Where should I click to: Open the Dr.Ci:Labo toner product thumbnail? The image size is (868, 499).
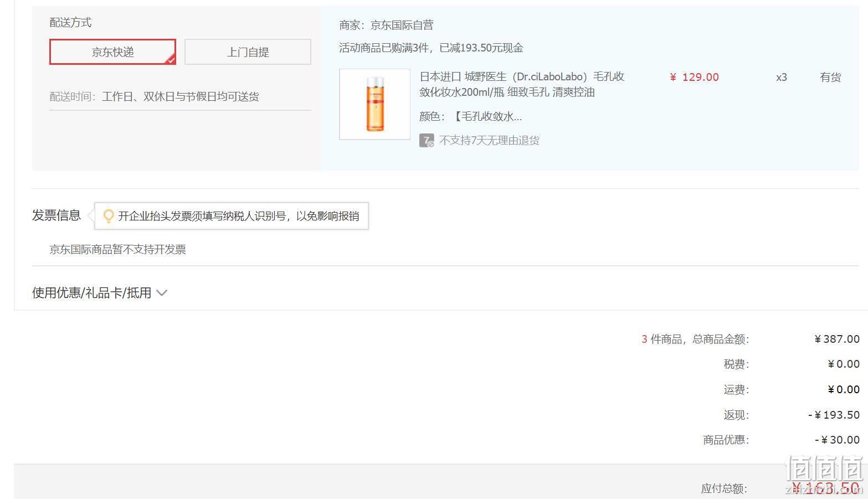375,104
